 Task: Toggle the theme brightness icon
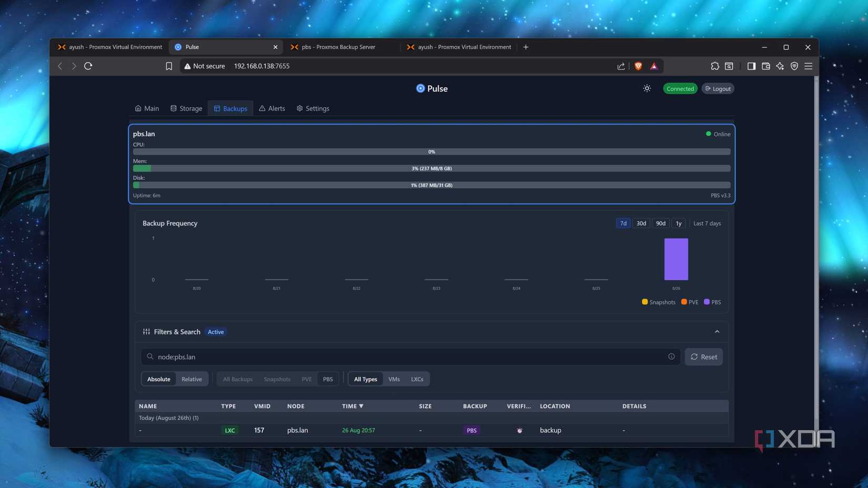click(x=647, y=88)
